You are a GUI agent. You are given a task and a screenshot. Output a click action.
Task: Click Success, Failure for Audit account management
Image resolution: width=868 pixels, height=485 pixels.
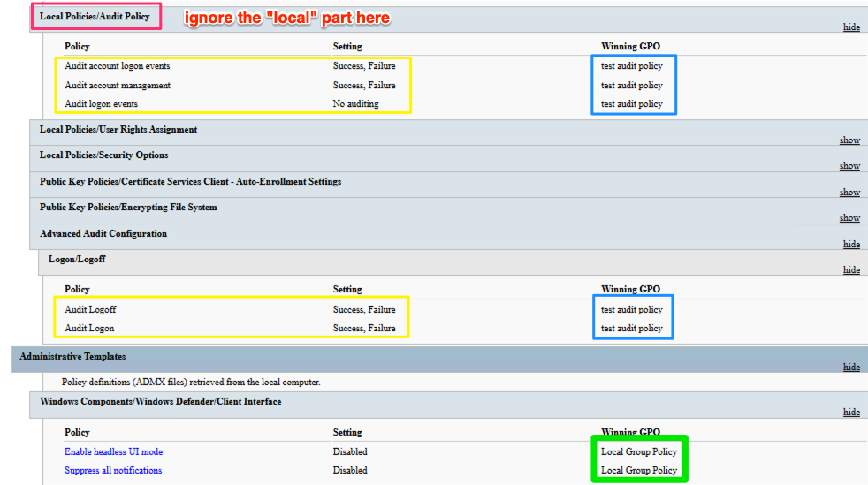[x=364, y=86]
